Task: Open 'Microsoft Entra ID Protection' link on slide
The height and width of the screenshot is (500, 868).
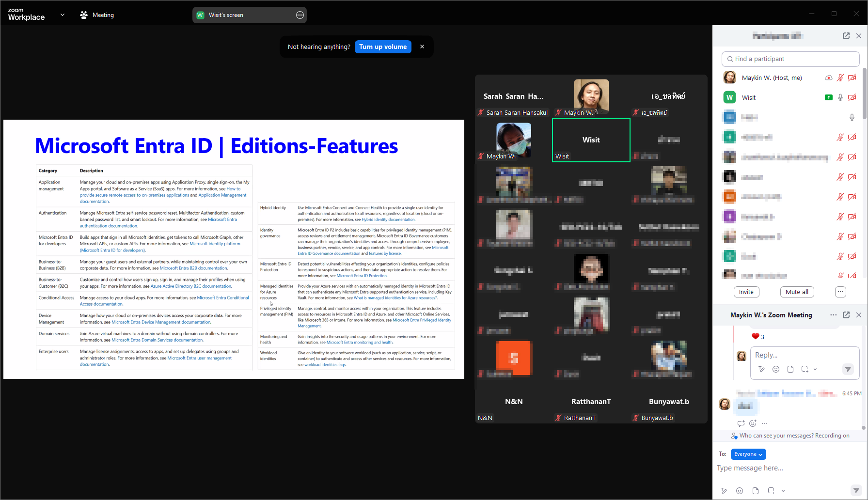Action: (x=362, y=276)
